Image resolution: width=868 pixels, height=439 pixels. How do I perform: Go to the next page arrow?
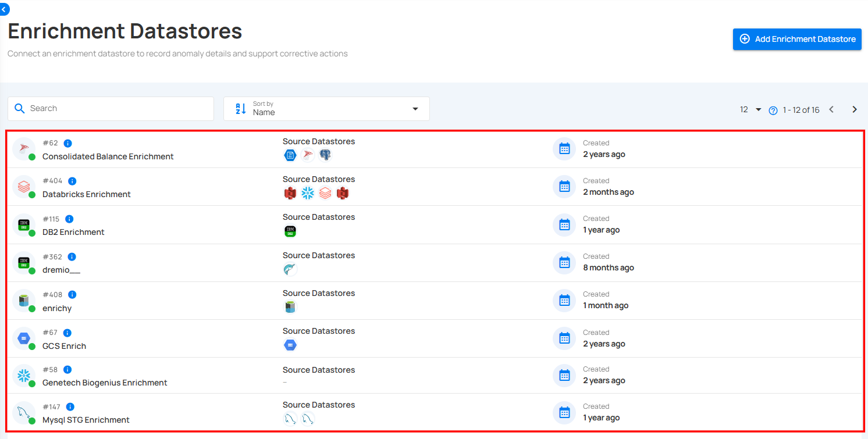pyautogui.click(x=855, y=109)
